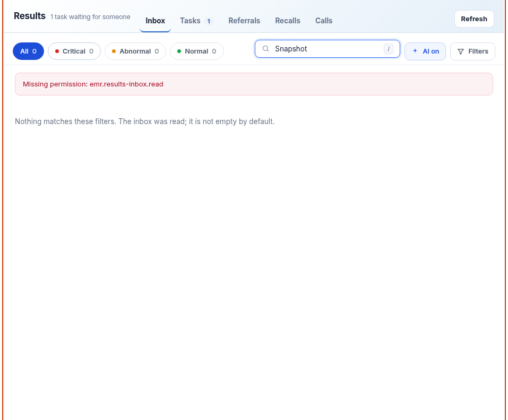Filter by Normal results
Screen dimensions: 508x420
197,51
